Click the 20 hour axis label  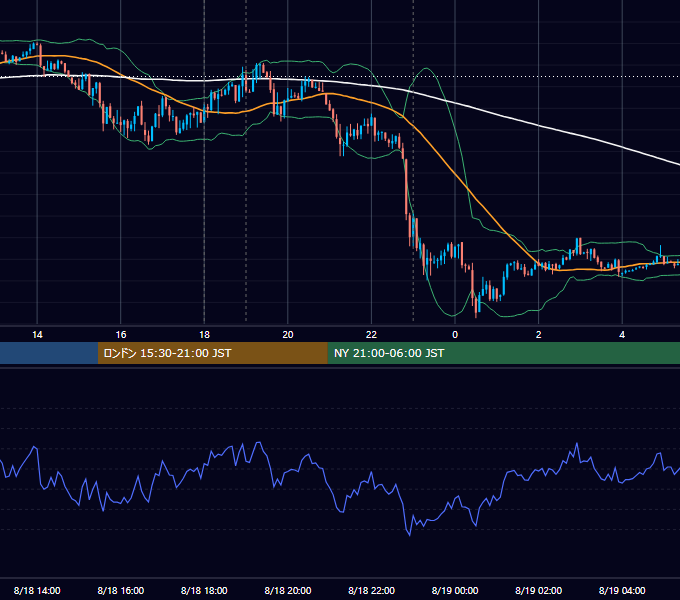click(288, 335)
